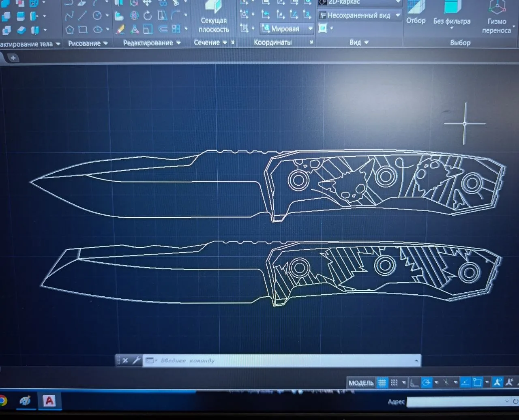Expand the Вид panel
Screen dimensions: 519x420
pos(359,42)
